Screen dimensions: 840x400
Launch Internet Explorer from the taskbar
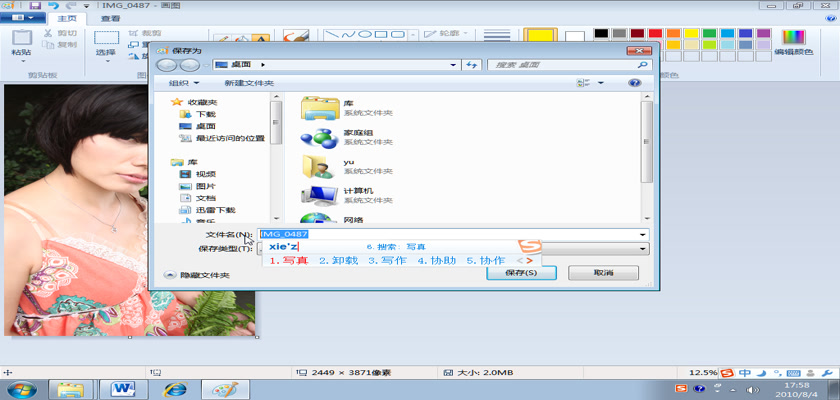tap(176, 388)
